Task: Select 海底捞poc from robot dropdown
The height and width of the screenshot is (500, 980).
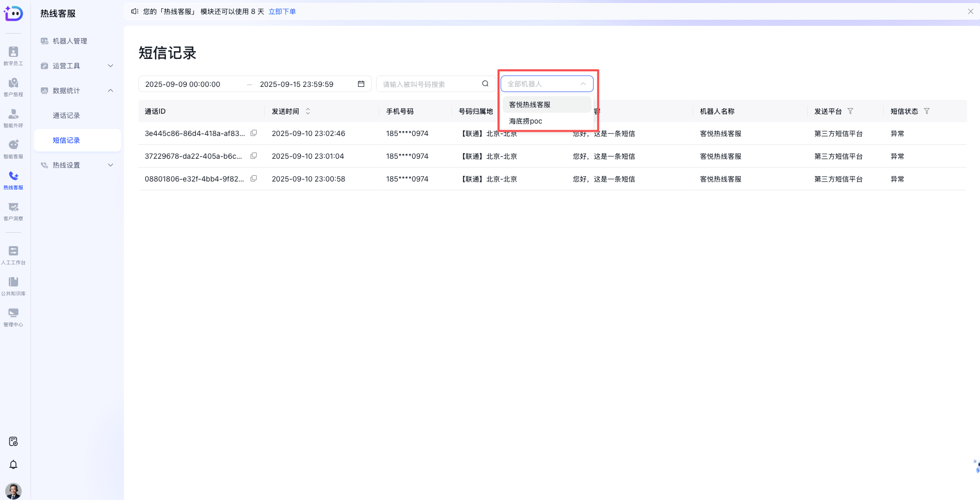Action: coord(526,121)
